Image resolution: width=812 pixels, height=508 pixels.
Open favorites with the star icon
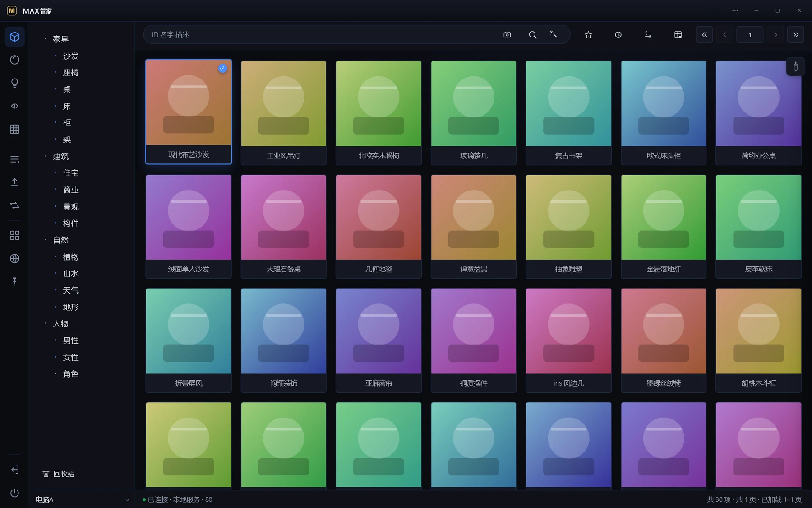click(x=588, y=35)
